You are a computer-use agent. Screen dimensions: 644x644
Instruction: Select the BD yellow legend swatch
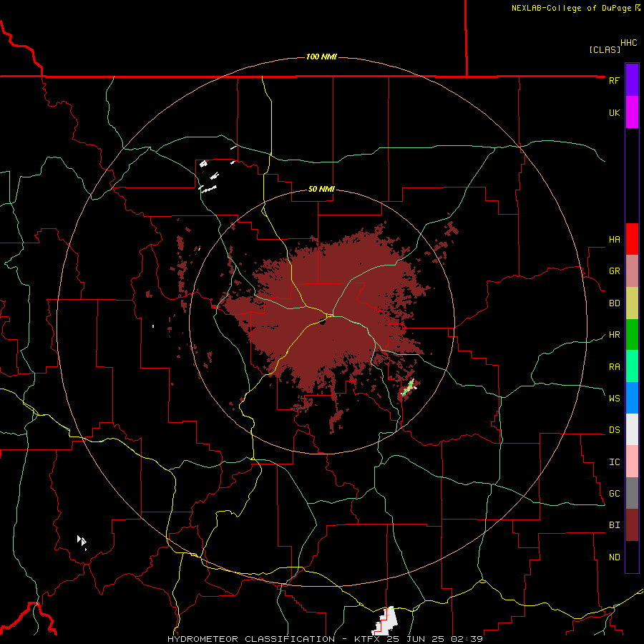[x=632, y=303]
